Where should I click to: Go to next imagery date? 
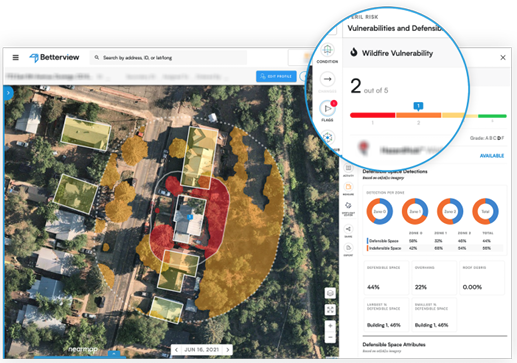(228, 350)
